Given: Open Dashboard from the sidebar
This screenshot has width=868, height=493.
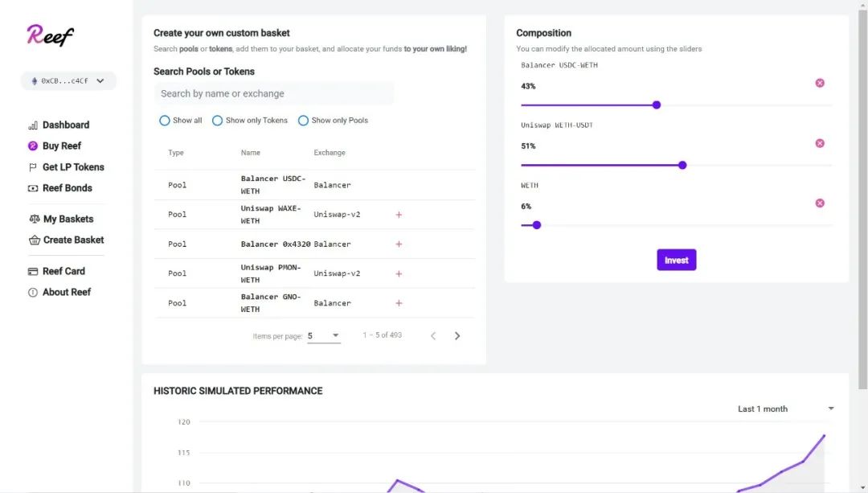Looking at the screenshot, I should pyautogui.click(x=65, y=125).
